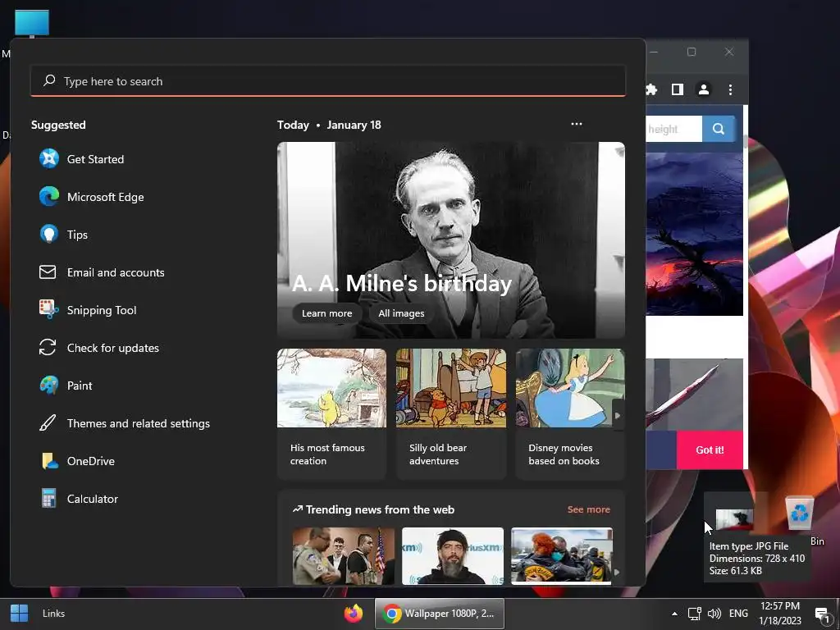The height and width of the screenshot is (630, 840).
Task: Open network icon in system tray
Action: tap(695, 614)
